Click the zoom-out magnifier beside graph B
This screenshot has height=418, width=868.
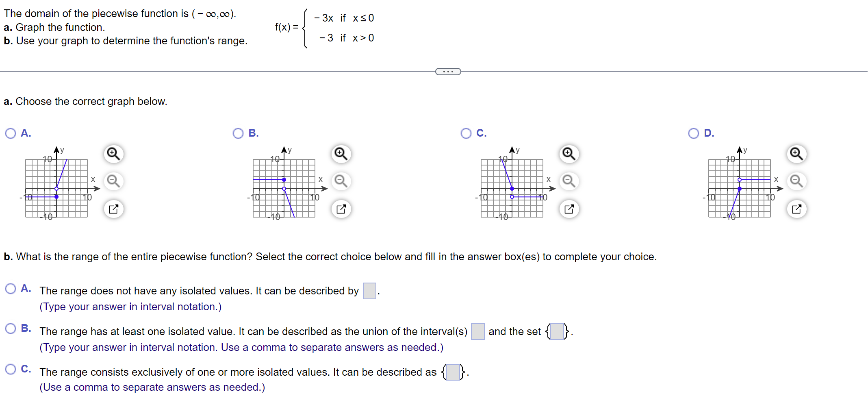pyautogui.click(x=341, y=182)
